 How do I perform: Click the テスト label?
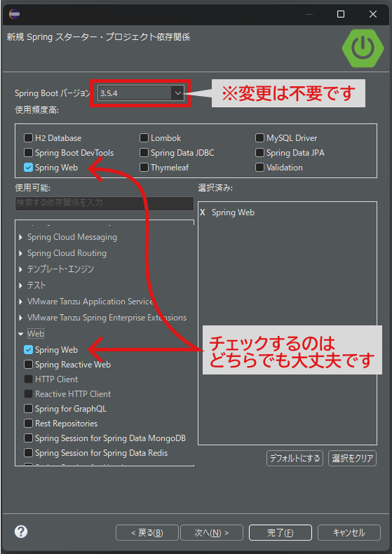point(36,285)
